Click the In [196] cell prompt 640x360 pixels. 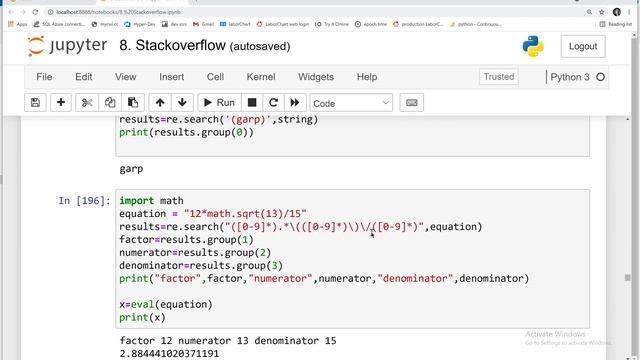(84, 200)
